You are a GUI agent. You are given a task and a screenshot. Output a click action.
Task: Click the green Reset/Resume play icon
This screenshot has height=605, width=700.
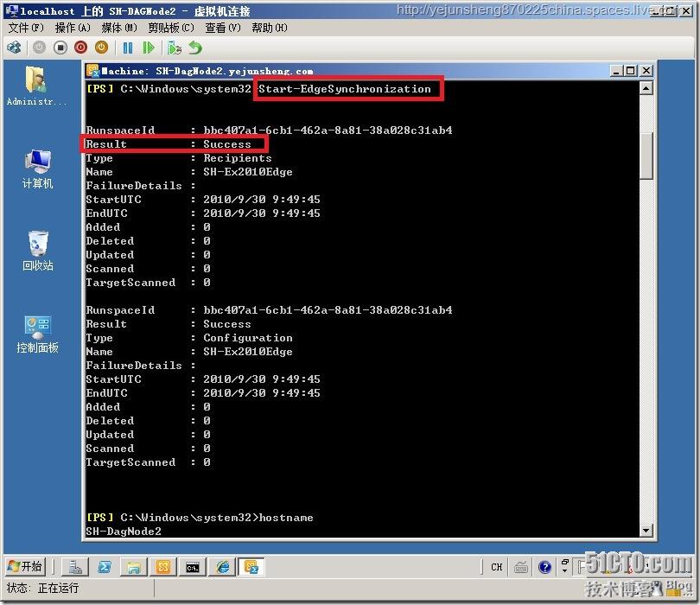point(149,48)
